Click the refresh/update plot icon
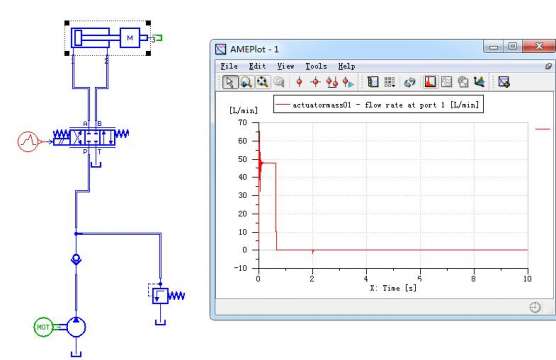This screenshot has width=556, height=360. [410, 82]
